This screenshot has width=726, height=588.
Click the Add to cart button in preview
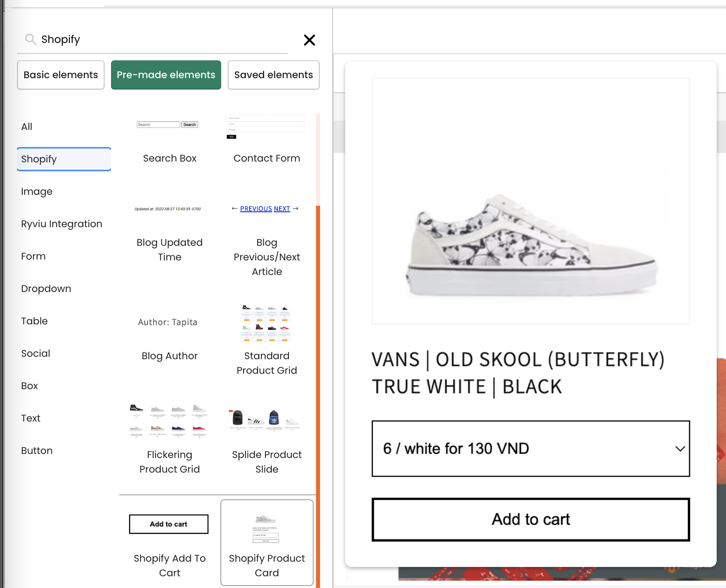pos(531,520)
